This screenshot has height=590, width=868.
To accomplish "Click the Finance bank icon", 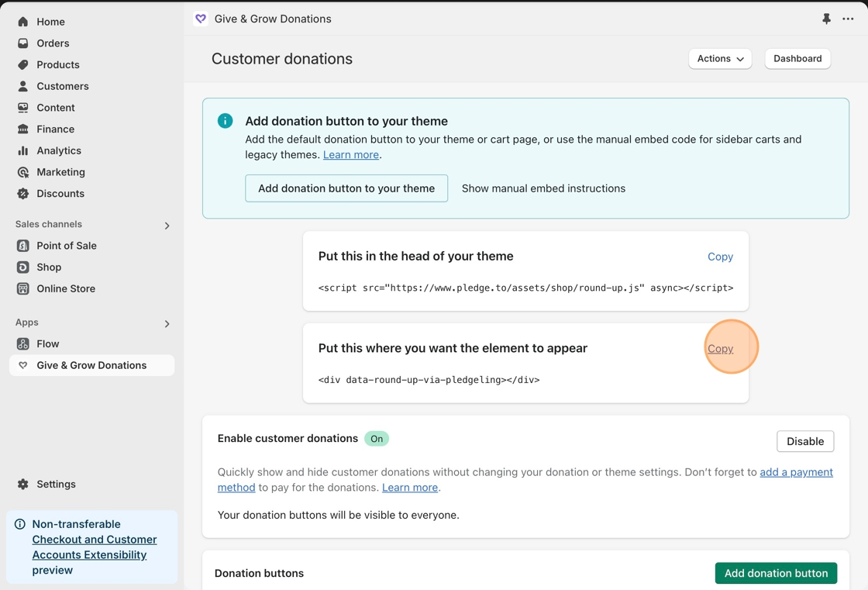I will coord(22,129).
